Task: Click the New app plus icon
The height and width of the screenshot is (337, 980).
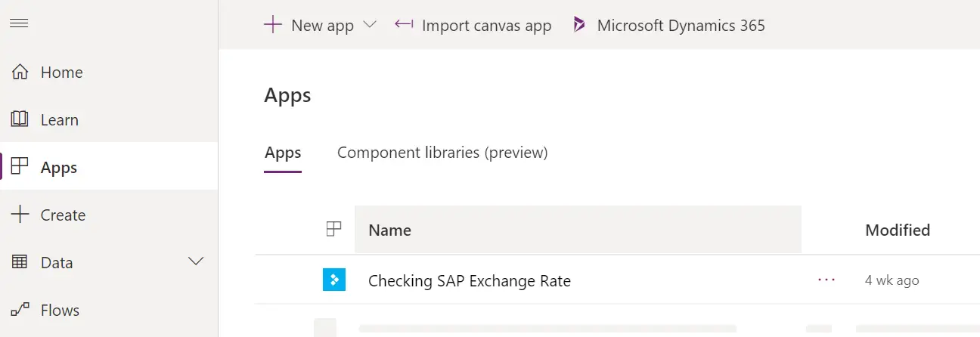Action: [272, 25]
